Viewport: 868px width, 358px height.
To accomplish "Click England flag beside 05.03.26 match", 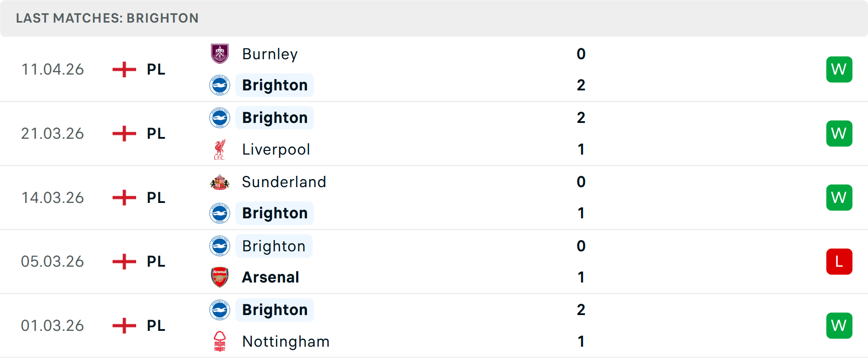I will (124, 262).
